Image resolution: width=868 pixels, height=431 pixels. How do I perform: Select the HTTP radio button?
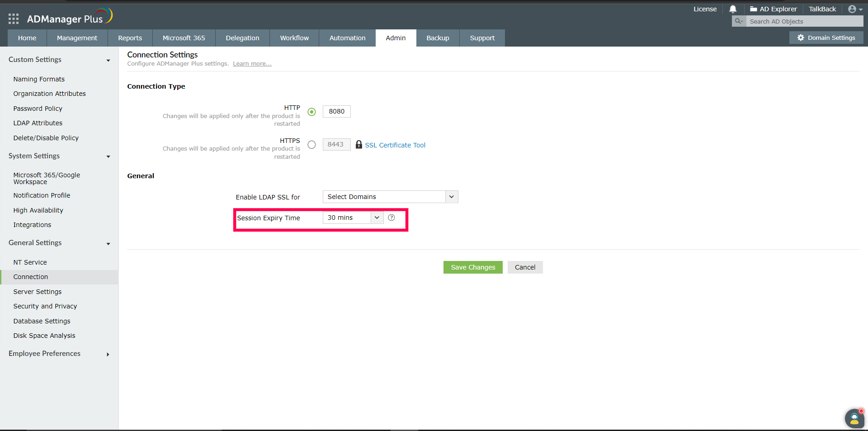tap(311, 112)
